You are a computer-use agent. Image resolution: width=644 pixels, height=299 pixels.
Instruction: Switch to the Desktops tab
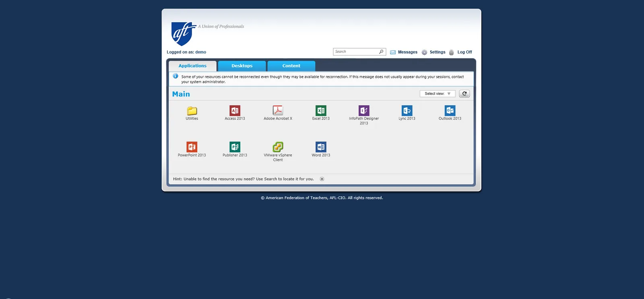[x=242, y=66]
